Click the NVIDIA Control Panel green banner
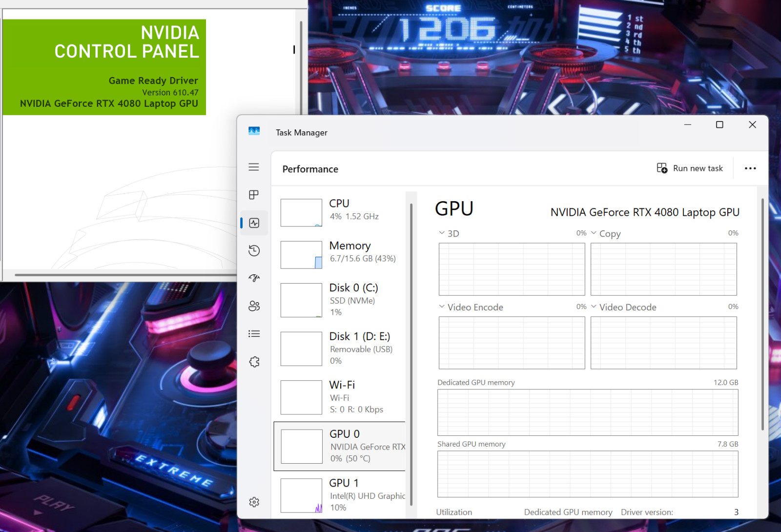The image size is (781, 532). pos(104,67)
